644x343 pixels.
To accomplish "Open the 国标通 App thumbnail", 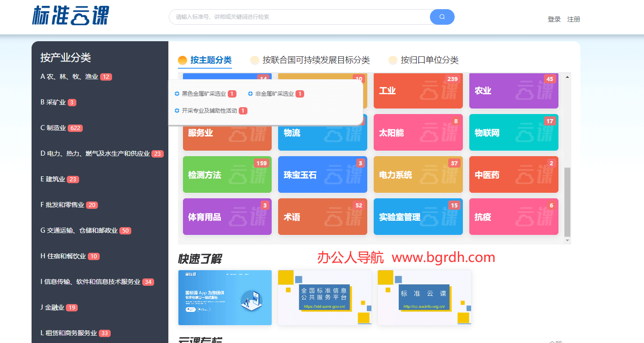I will pos(225,298).
